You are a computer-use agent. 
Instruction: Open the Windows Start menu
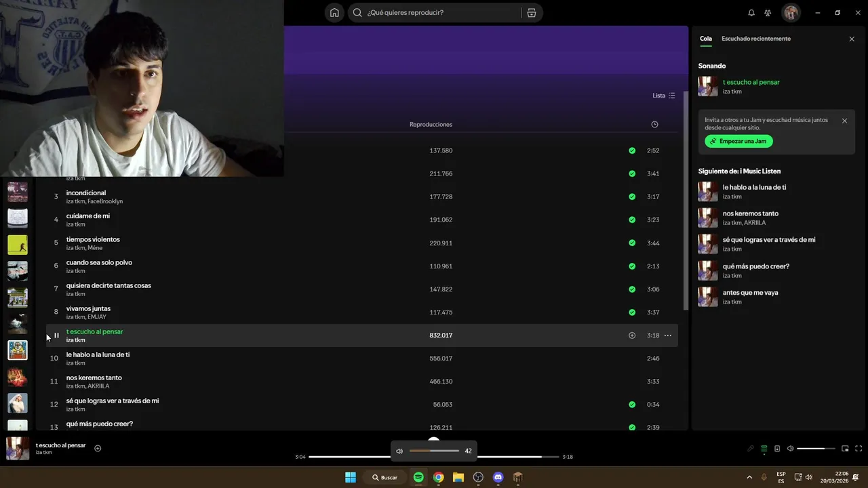[351, 477]
